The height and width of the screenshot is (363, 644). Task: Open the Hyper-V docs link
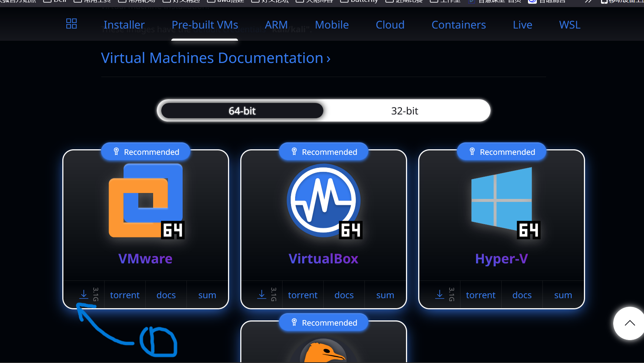522,295
